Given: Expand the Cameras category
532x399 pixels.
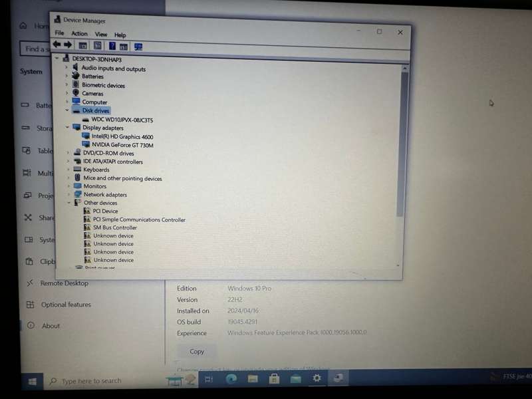Looking at the screenshot, I should [67, 93].
